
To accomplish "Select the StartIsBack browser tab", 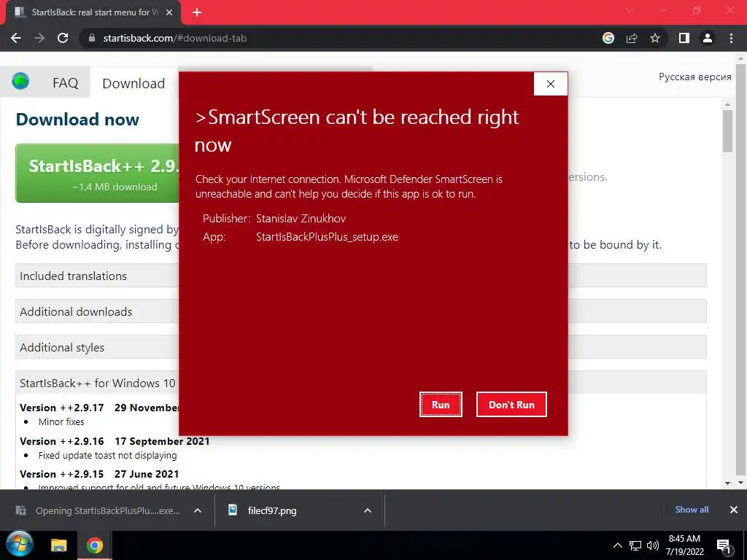I will click(93, 12).
